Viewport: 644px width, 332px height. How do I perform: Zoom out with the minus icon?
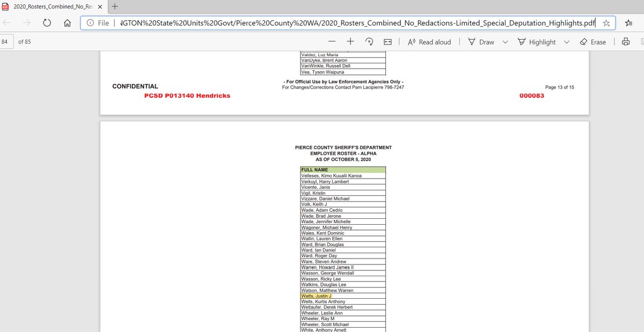(332, 42)
